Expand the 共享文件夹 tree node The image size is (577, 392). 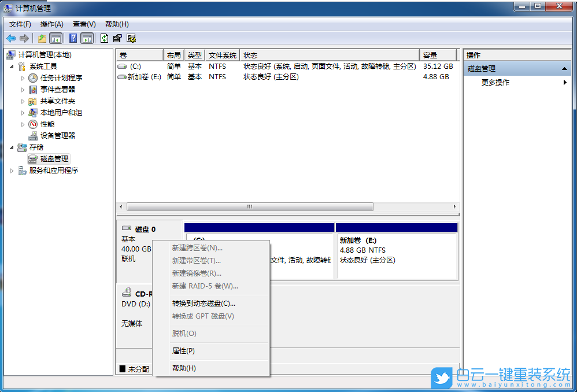23,101
